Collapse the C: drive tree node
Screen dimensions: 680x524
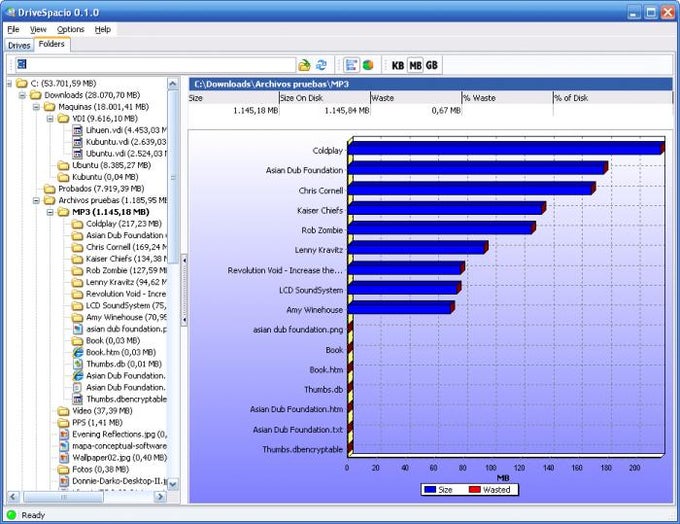(9, 83)
